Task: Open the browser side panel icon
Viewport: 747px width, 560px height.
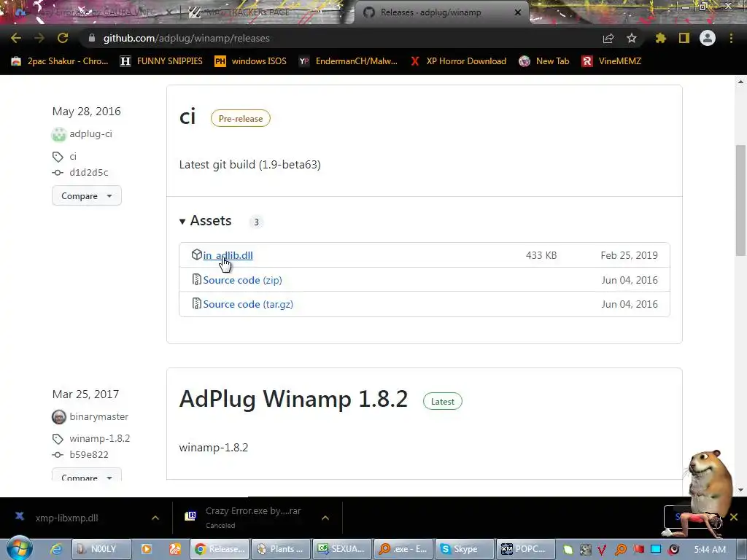Action: tap(684, 38)
